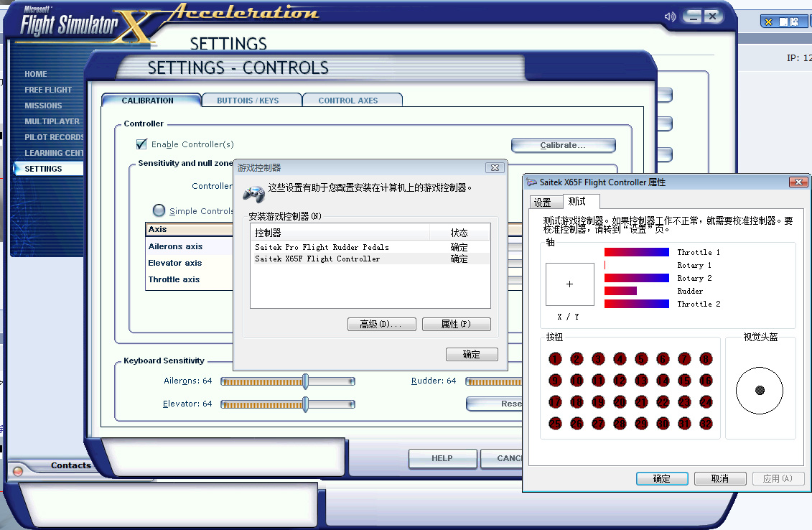
Task: Click the Contacts label
Action: (71, 465)
